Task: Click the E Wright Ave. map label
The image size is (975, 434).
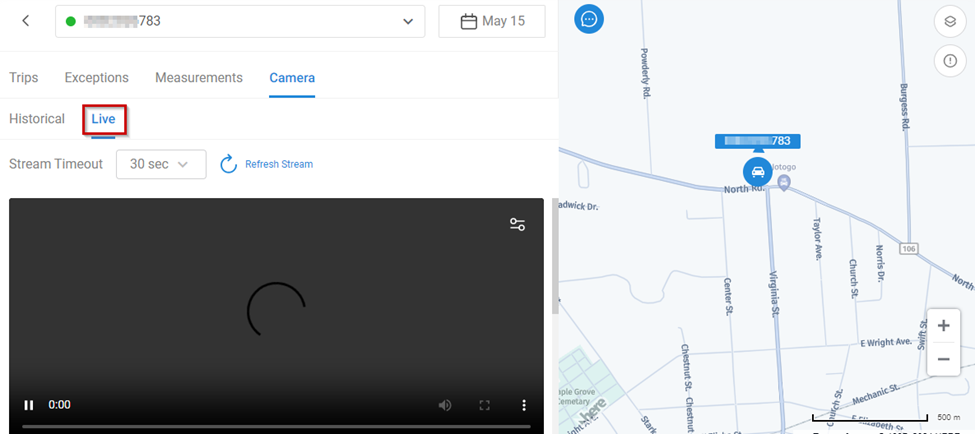Action: 885,342
